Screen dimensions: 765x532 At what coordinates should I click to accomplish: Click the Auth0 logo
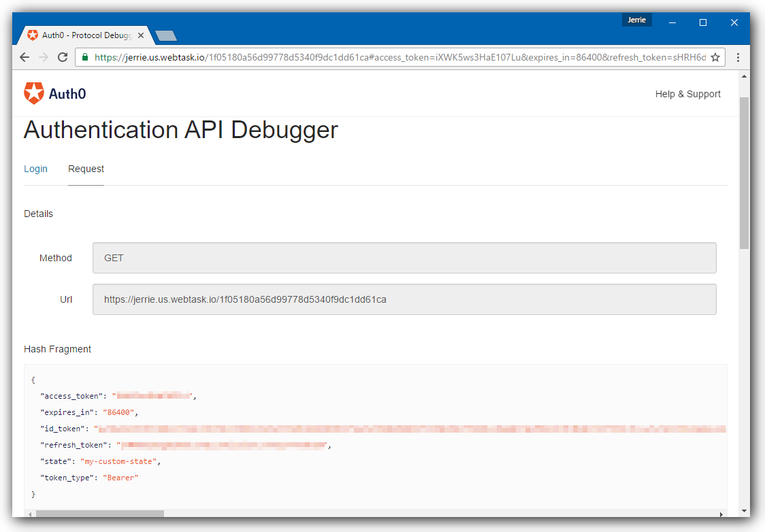[x=54, y=93]
